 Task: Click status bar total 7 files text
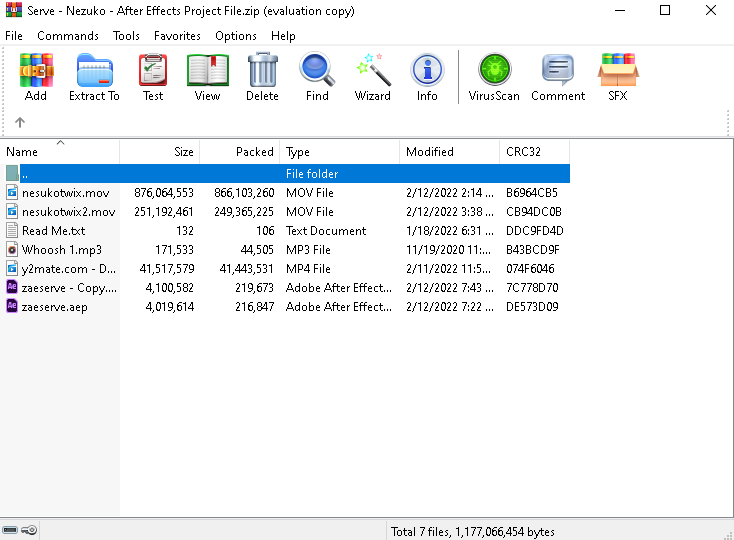click(473, 532)
